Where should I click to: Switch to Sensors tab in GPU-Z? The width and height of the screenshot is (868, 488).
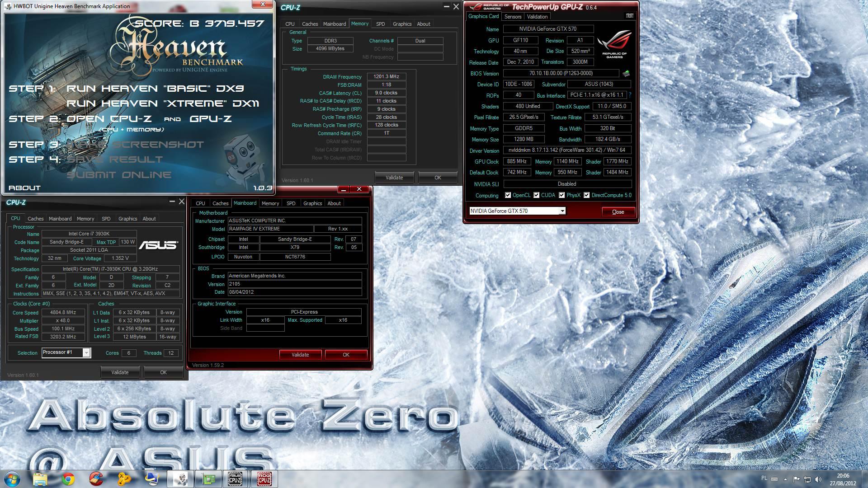coord(513,16)
